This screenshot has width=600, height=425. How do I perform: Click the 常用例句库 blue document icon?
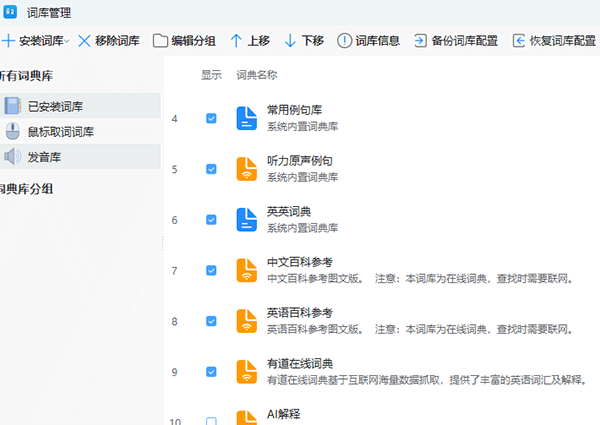(x=247, y=118)
